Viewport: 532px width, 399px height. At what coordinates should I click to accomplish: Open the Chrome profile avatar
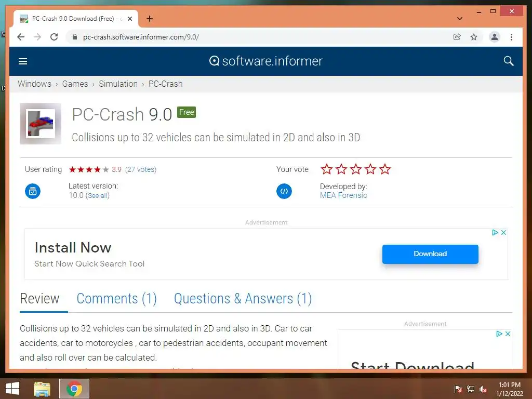click(495, 37)
